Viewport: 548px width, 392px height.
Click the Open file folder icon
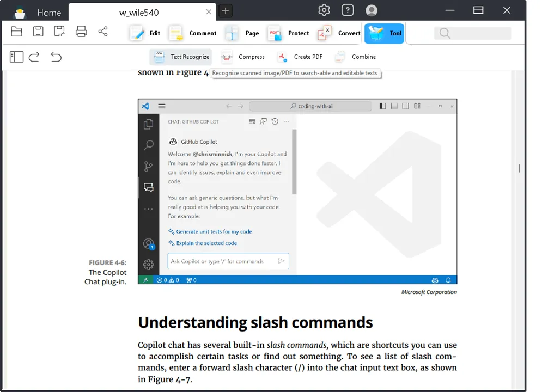(17, 32)
